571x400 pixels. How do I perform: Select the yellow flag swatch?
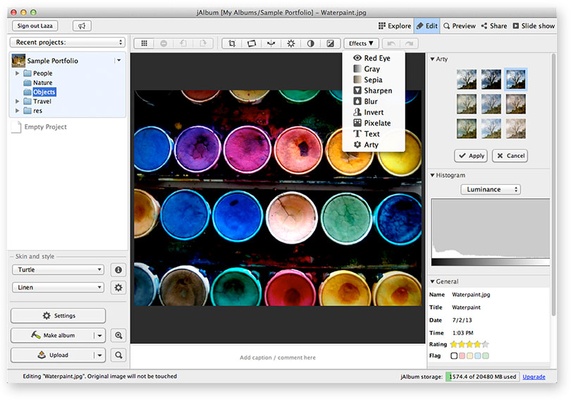tap(470, 356)
